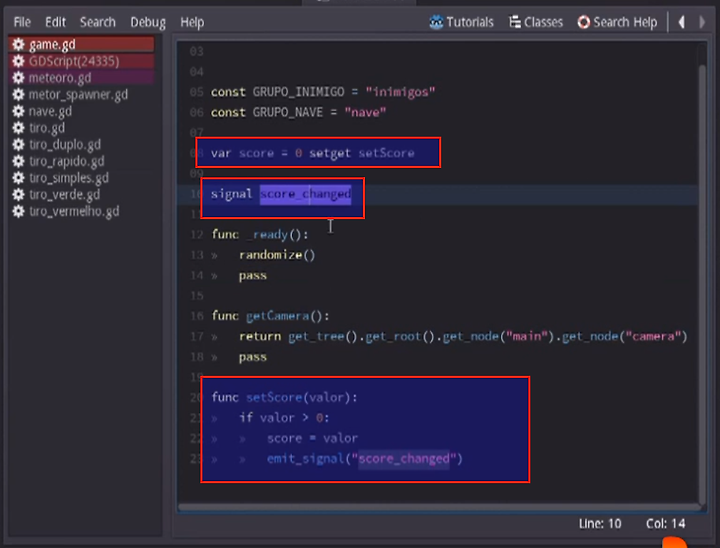Click line number 12 in the gutter
This screenshot has height=548, width=720.
click(197, 235)
